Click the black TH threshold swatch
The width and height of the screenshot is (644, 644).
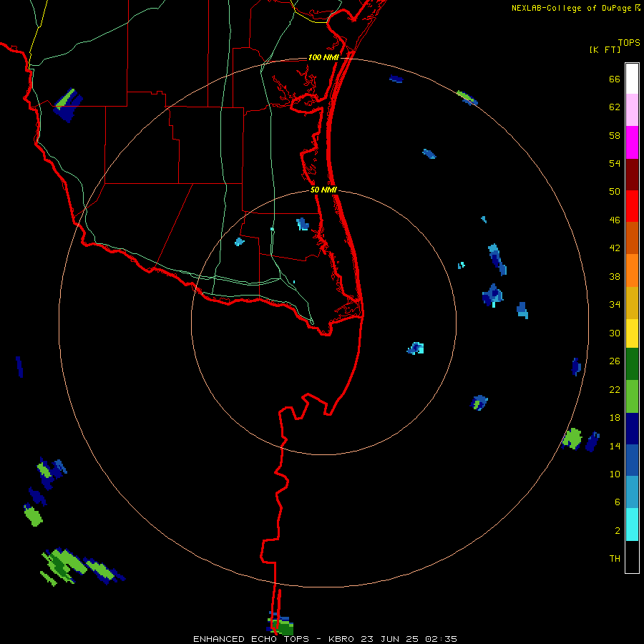[632, 557]
